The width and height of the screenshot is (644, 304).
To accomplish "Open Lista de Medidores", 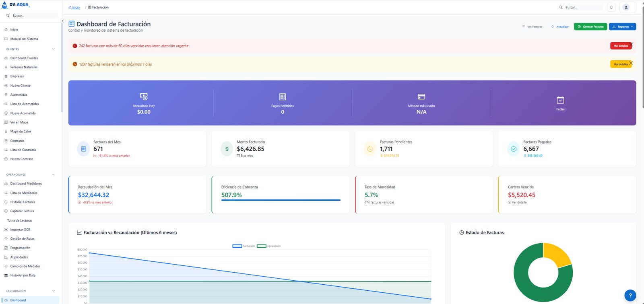I will [30, 193].
